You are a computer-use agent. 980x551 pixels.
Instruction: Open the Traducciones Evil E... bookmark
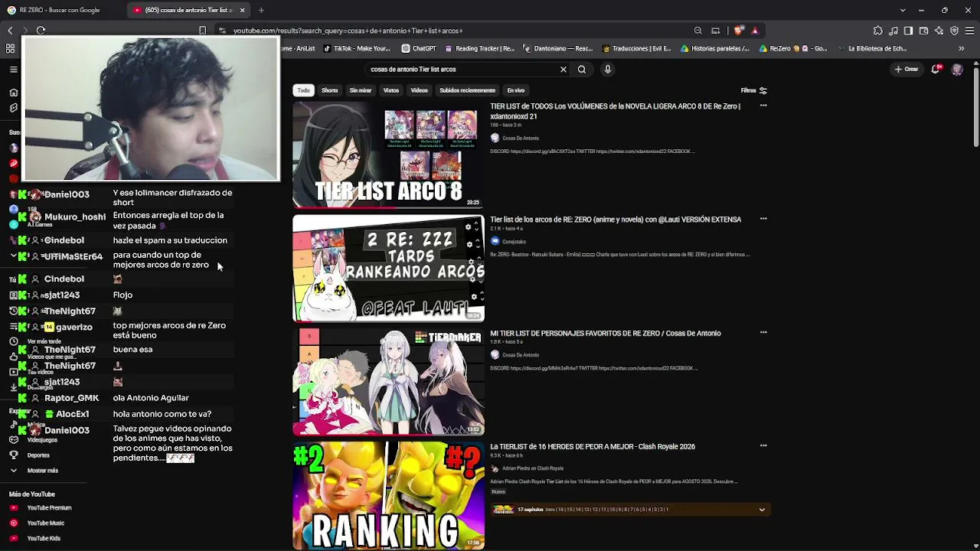(636, 48)
